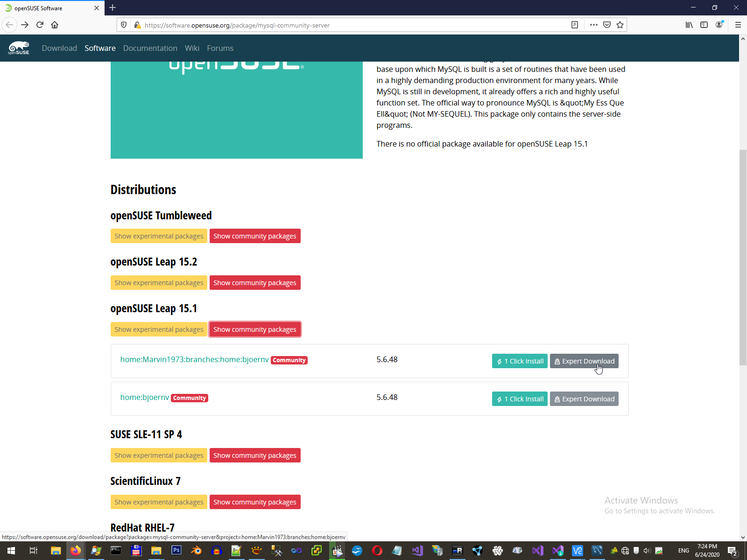This screenshot has height=560, width=747.
Task: Open the home:bjoernv repository link
Action: [x=145, y=397]
